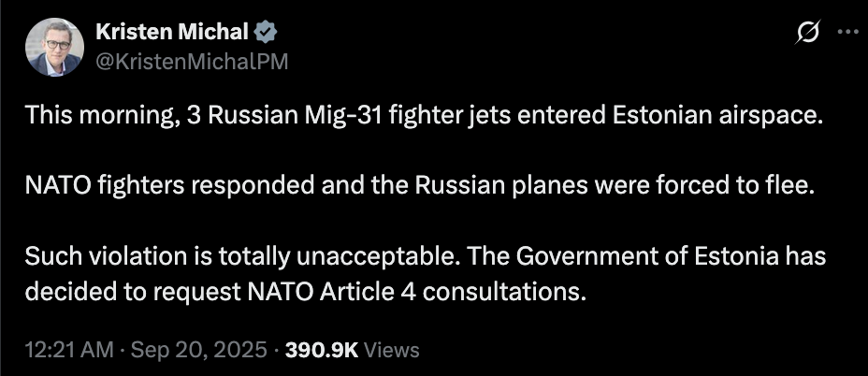Open the three-dot more options menu
The image size is (868, 376).
tap(847, 33)
